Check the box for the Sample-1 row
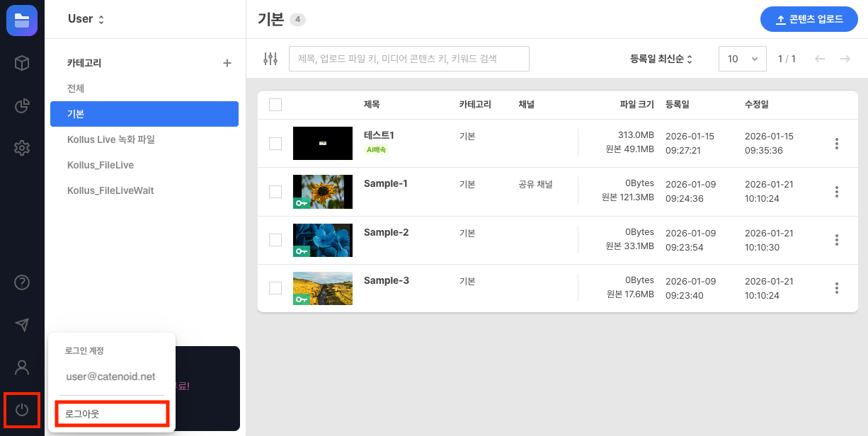The height and width of the screenshot is (436, 868). click(275, 192)
